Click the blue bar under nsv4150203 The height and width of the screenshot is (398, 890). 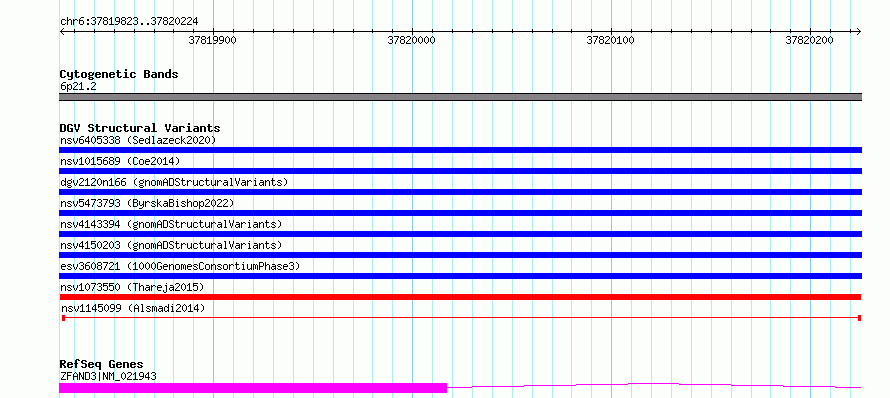point(460,255)
